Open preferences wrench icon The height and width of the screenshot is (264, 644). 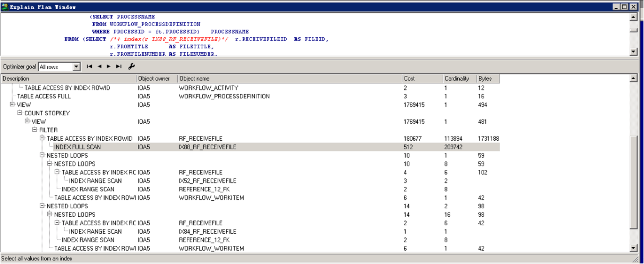(x=131, y=66)
